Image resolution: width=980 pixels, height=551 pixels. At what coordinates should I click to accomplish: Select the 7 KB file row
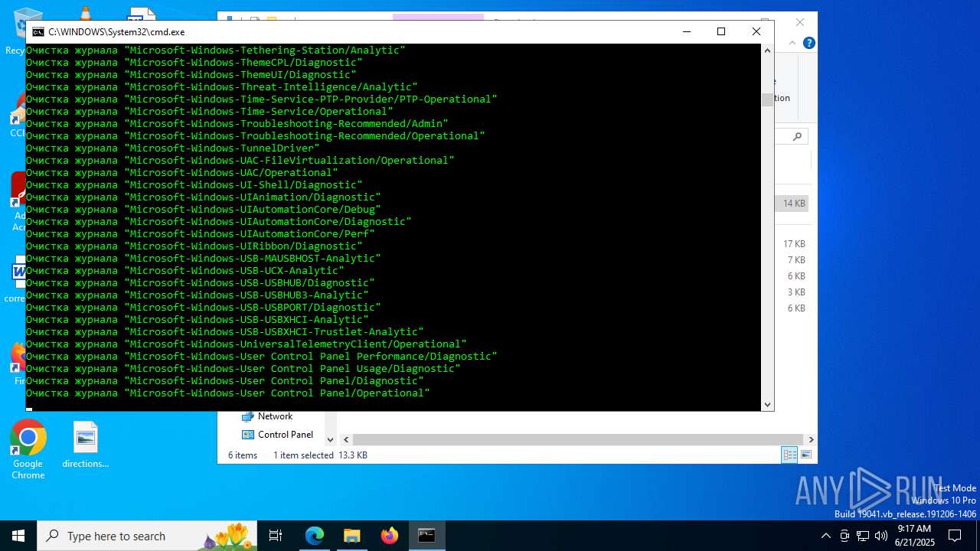coord(794,260)
